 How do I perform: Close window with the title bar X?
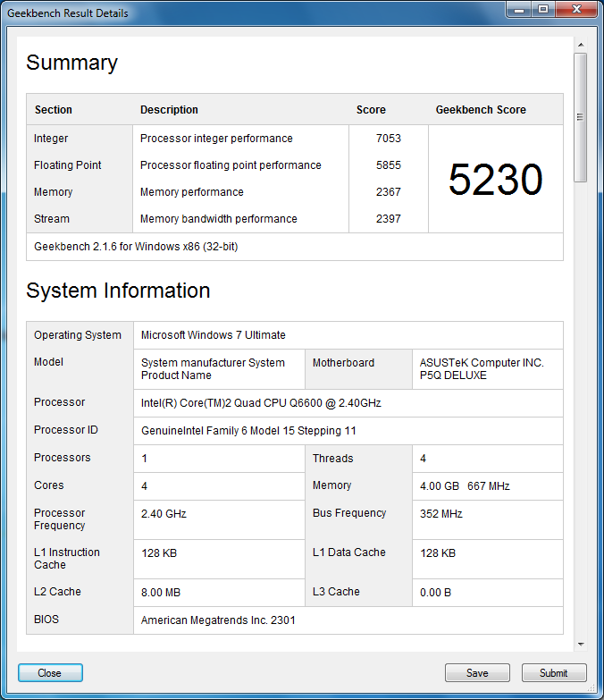576,9
